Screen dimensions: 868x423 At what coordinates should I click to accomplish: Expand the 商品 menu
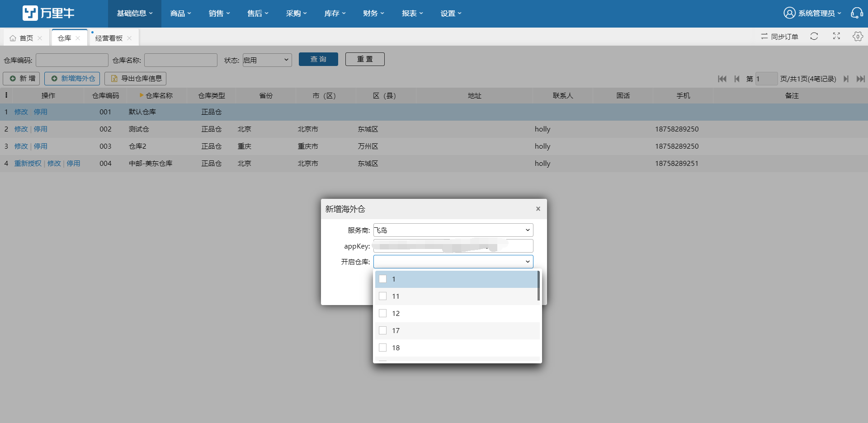[180, 14]
